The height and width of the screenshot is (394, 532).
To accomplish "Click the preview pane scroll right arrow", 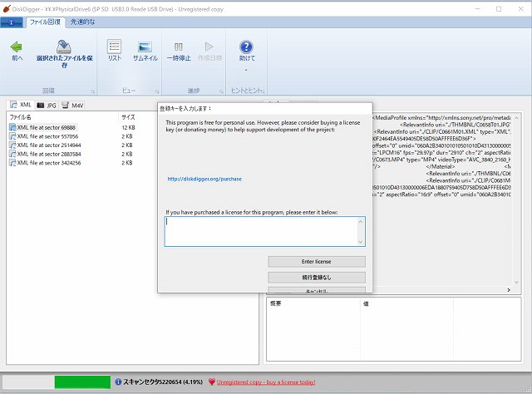I will [x=508, y=290].
